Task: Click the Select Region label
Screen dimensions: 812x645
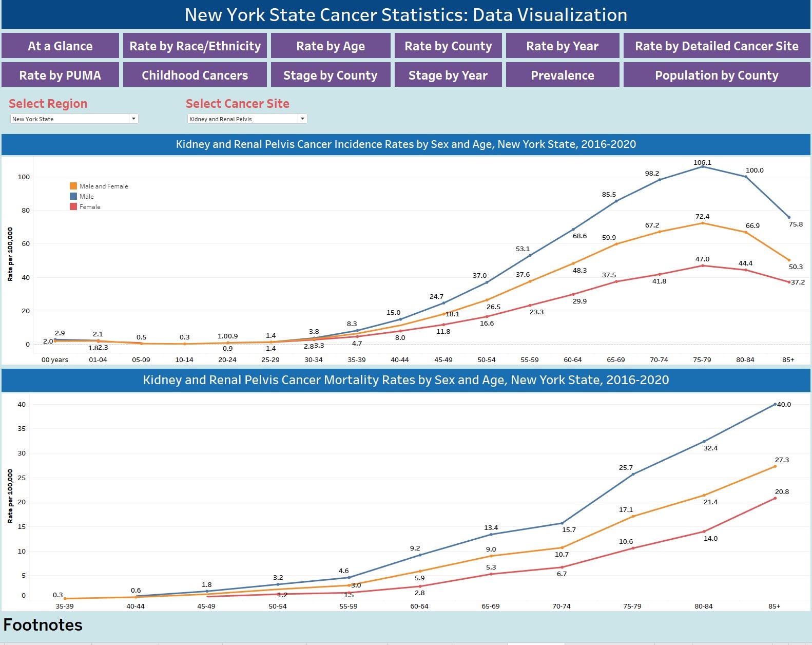Action: [48, 103]
